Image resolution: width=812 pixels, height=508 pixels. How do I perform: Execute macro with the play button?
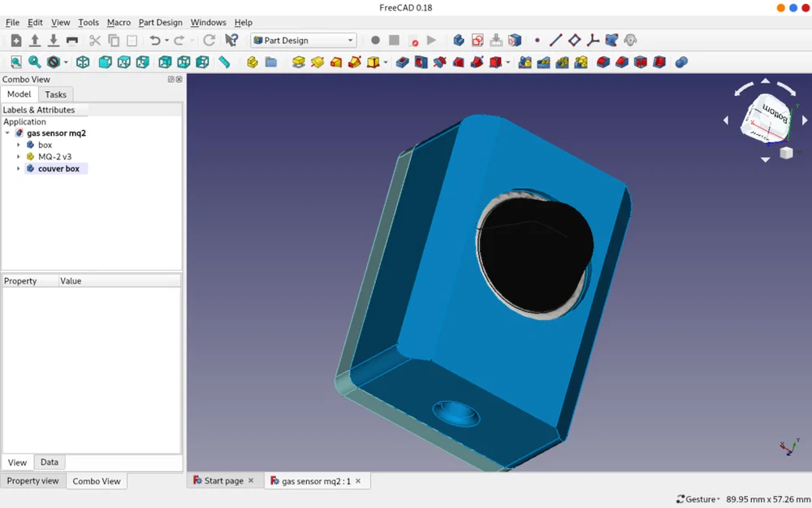(x=431, y=41)
